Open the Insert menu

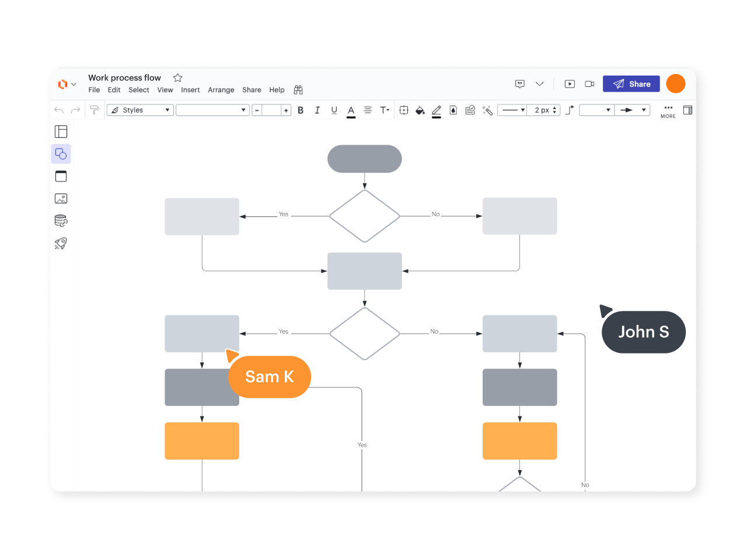point(190,90)
